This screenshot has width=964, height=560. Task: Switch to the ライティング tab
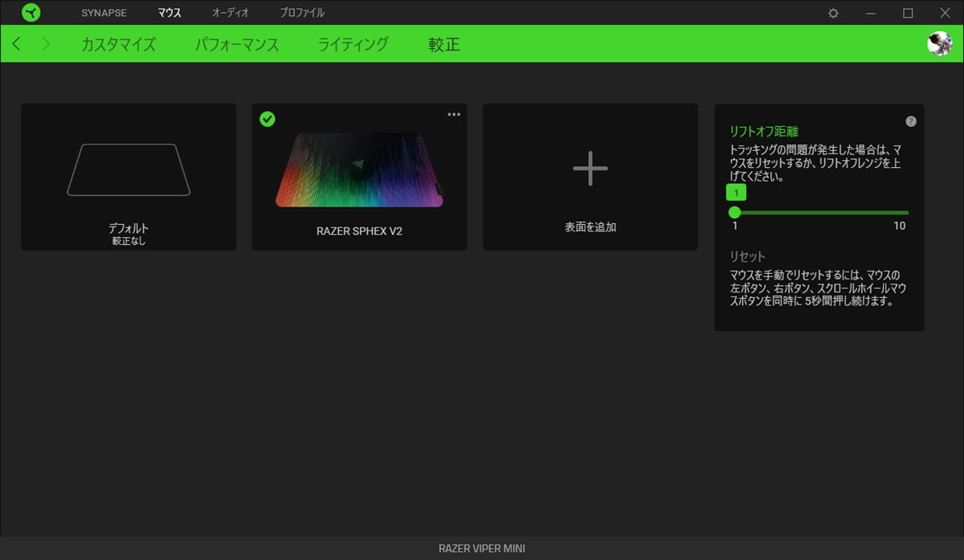353,44
